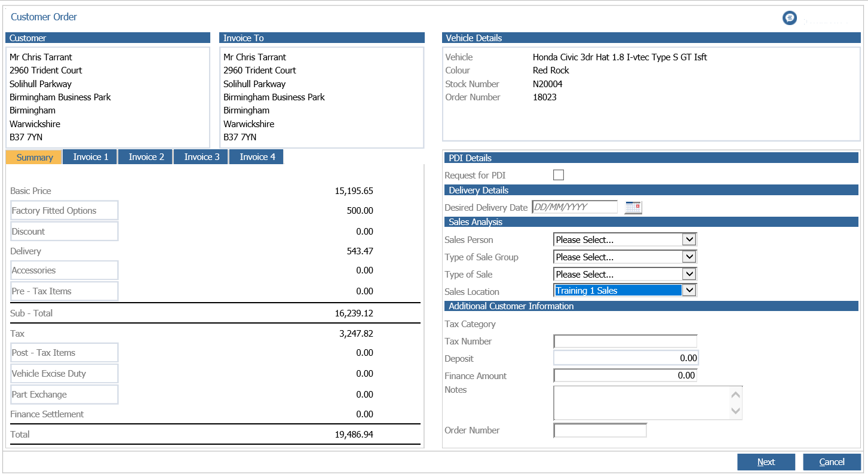Tick the Request for PDI checkbox
Viewport: 868px width, 474px height.
click(559, 175)
